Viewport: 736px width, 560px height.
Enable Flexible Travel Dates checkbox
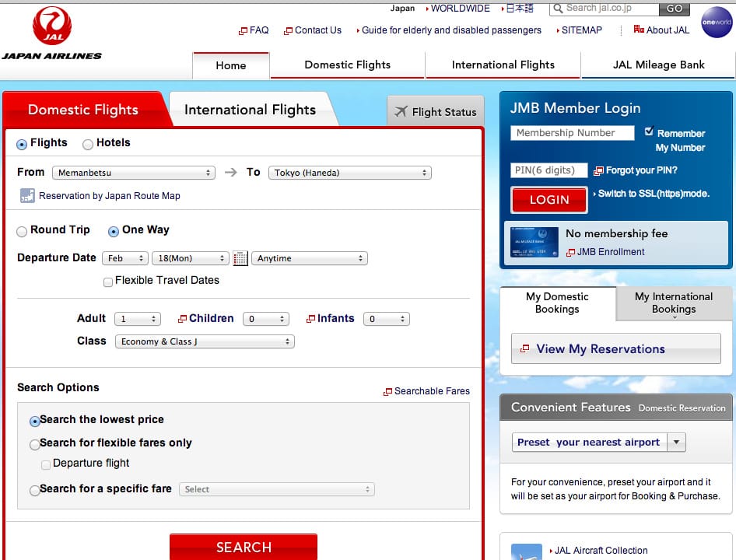[108, 282]
